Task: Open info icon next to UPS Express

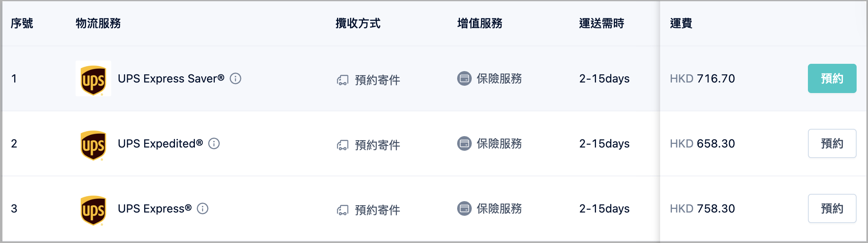Action: (x=203, y=208)
